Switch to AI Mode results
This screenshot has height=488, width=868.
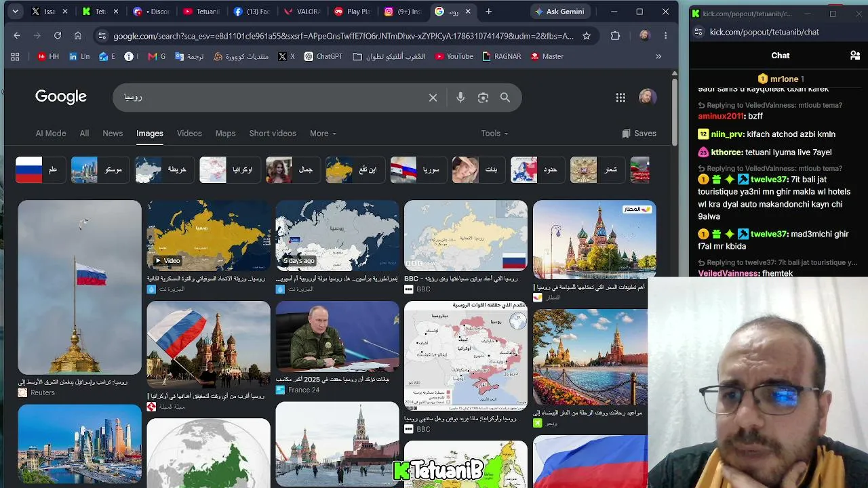51,134
